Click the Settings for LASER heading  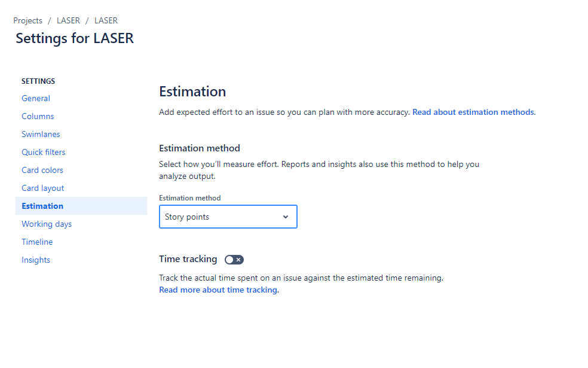pyautogui.click(x=74, y=38)
